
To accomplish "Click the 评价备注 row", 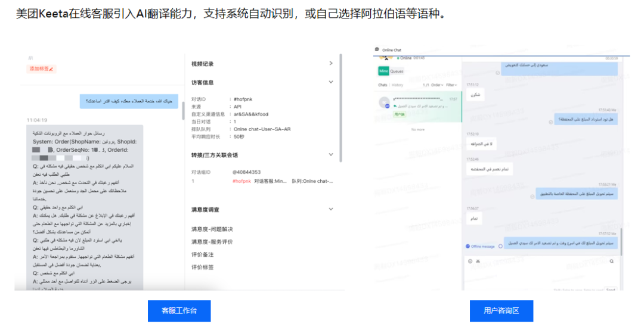I will pos(203,254).
